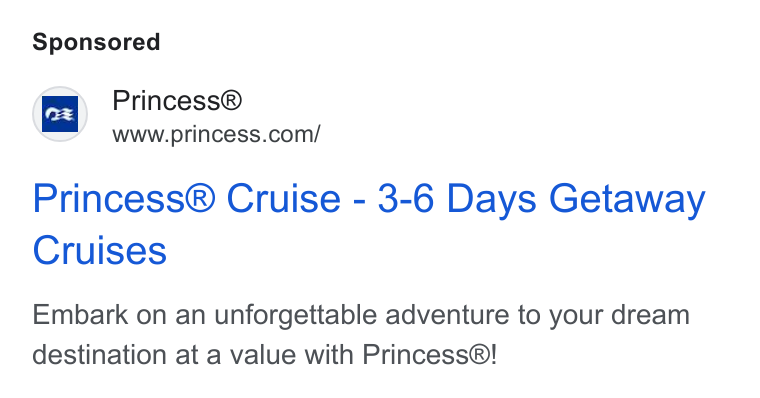
Task: Click the Sponsored label
Action: (96, 42)
